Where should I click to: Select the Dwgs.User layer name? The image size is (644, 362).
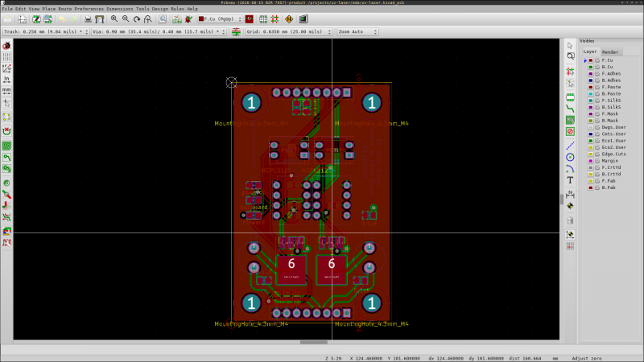[614, 127]
